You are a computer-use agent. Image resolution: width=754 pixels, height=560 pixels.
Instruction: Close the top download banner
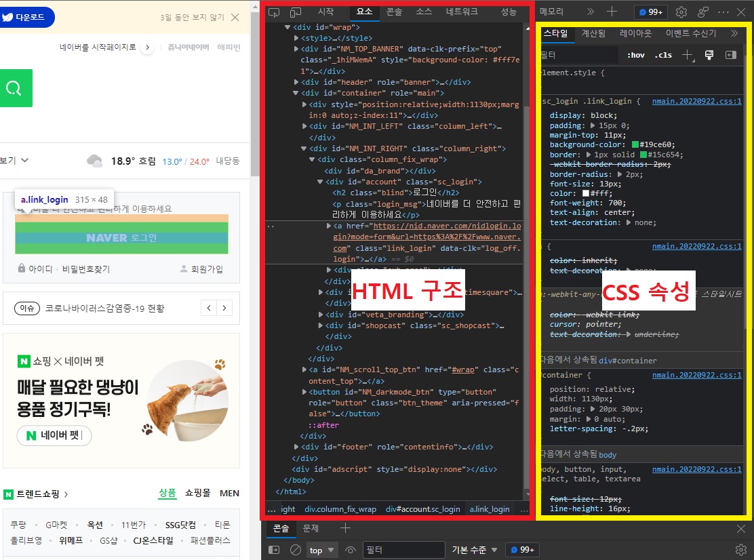pos(235,18)
